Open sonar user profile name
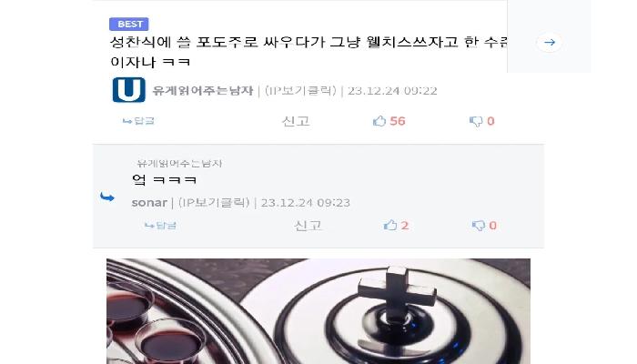This screenshot has height=364, width=637. pos(149,203)
